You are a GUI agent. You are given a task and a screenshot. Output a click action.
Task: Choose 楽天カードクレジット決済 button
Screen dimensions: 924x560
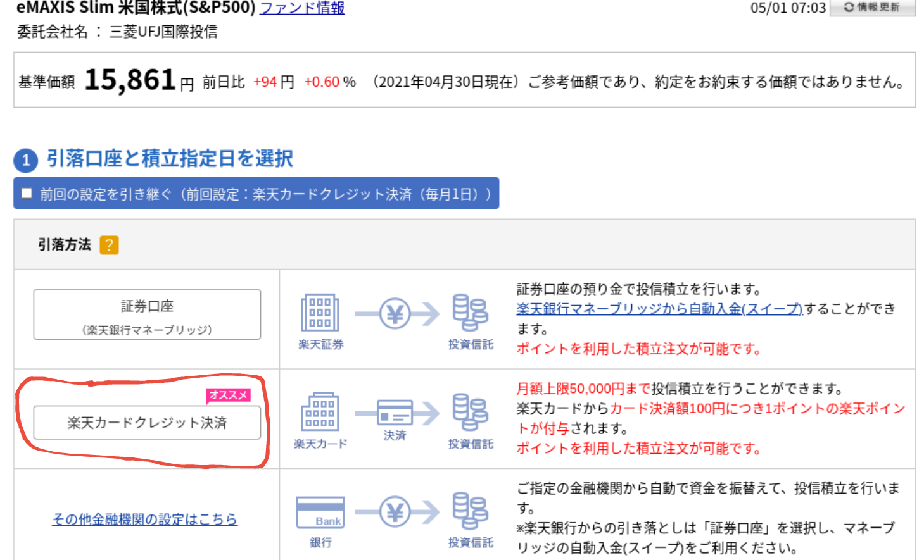(x=147, y=422)
